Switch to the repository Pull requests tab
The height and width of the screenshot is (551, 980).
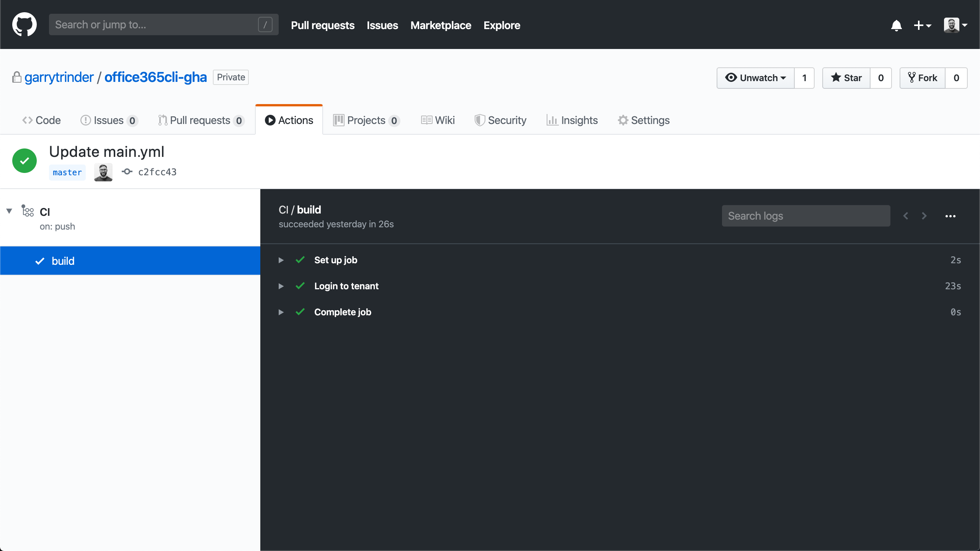coord(201,120)
